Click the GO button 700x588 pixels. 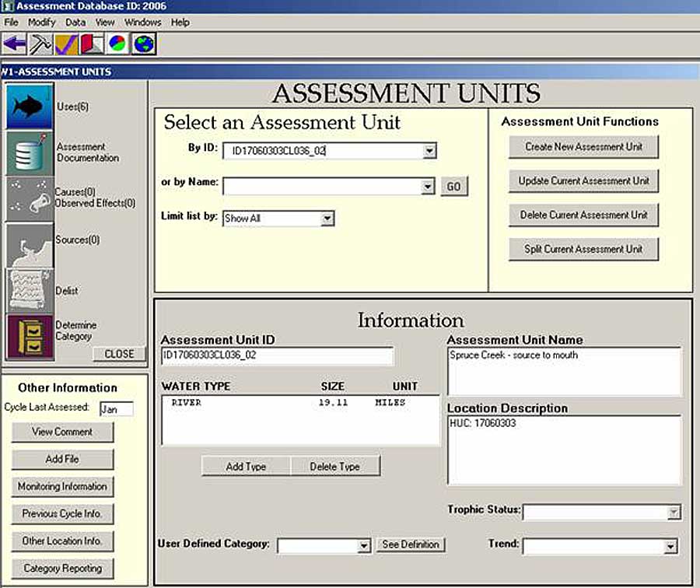tap(454, 186)
